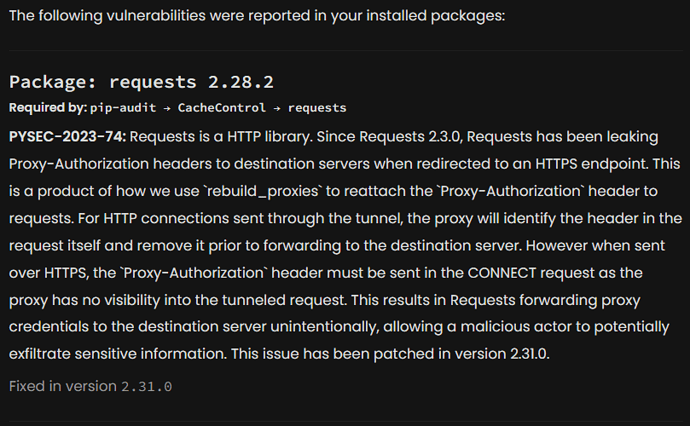Click the HTTPS endpoint phrase

(x=591, y=164)
